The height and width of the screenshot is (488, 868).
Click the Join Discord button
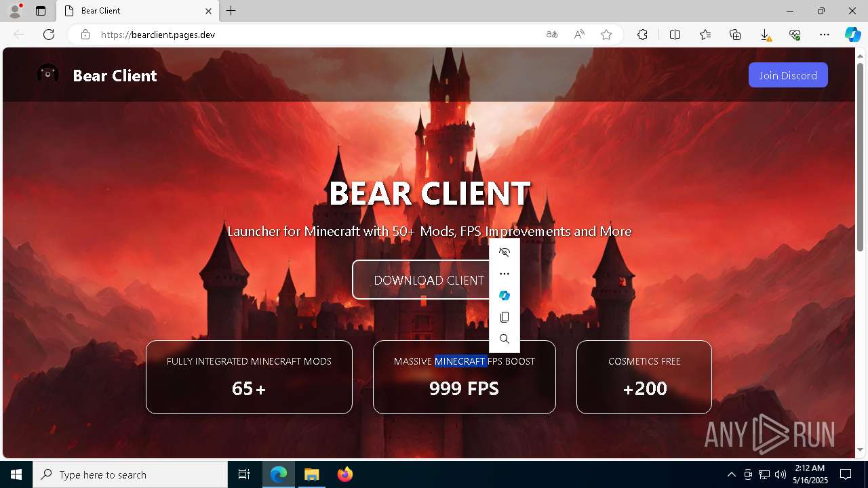pos(788,75)
